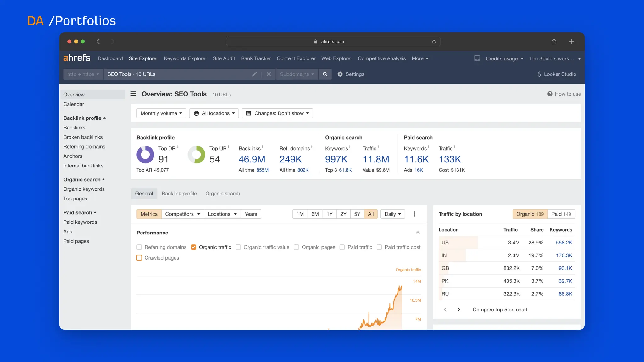Check the Paid traffic checkbox
Screen dimensions: 644x362
pos(342,247)
